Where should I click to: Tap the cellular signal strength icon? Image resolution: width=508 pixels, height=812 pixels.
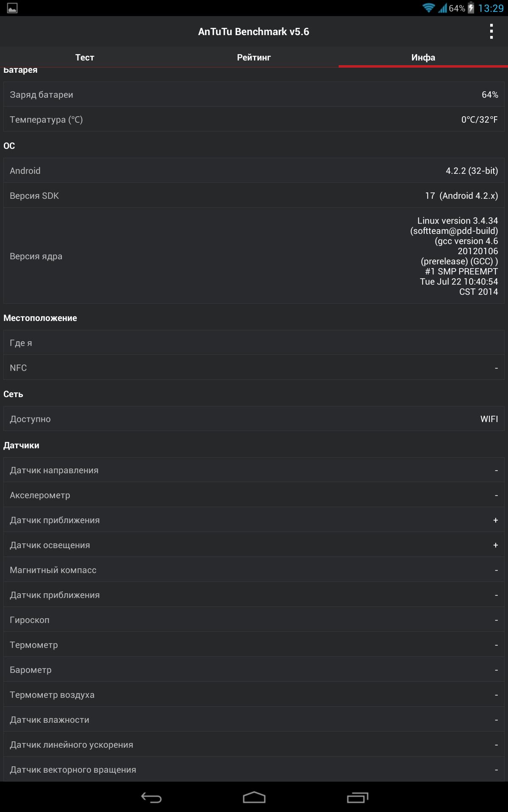pos(442,8)
